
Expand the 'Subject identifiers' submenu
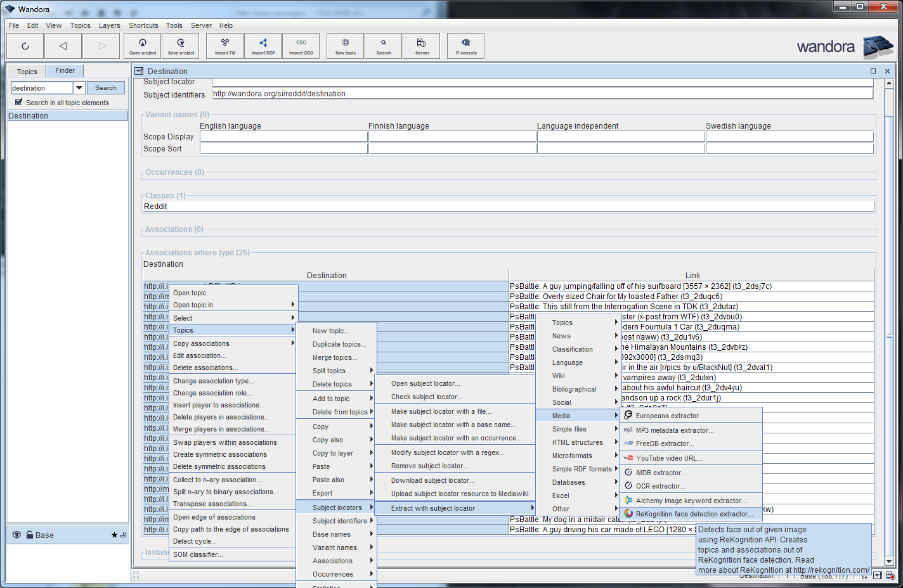point(340,521)
